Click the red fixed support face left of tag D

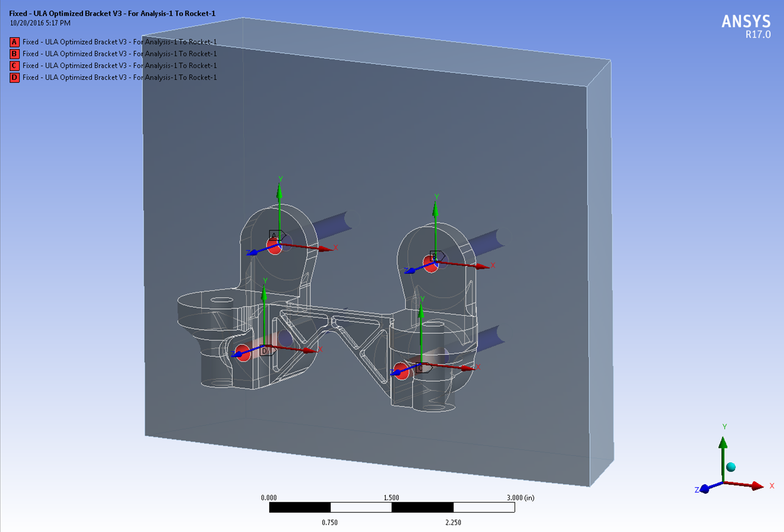[243, 353]
